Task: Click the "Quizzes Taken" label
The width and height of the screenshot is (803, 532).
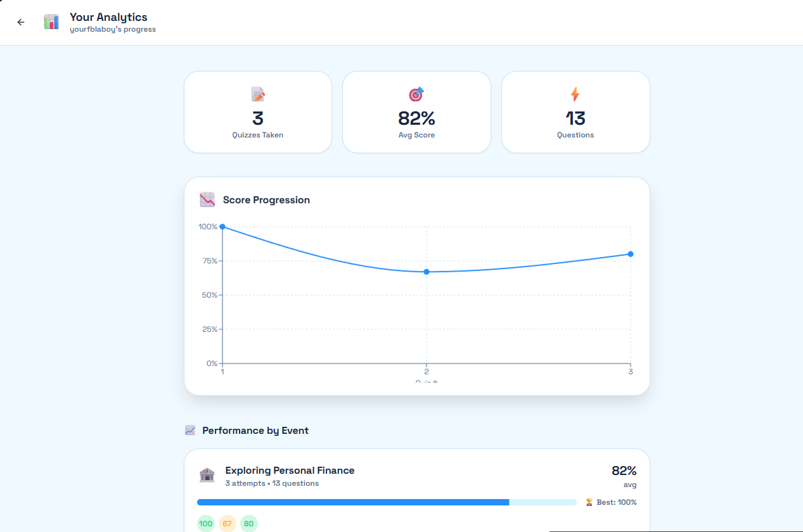Action: [258, 135]
